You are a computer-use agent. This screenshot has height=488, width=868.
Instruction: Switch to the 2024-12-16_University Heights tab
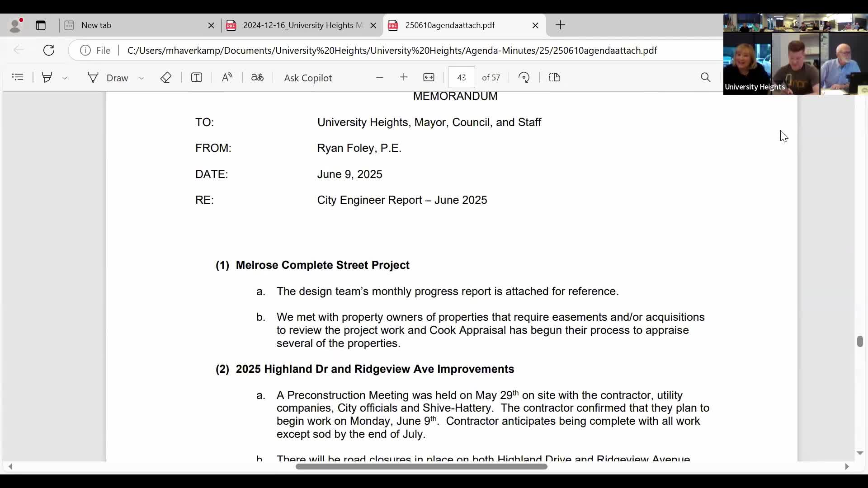click(x=298, y=25)
